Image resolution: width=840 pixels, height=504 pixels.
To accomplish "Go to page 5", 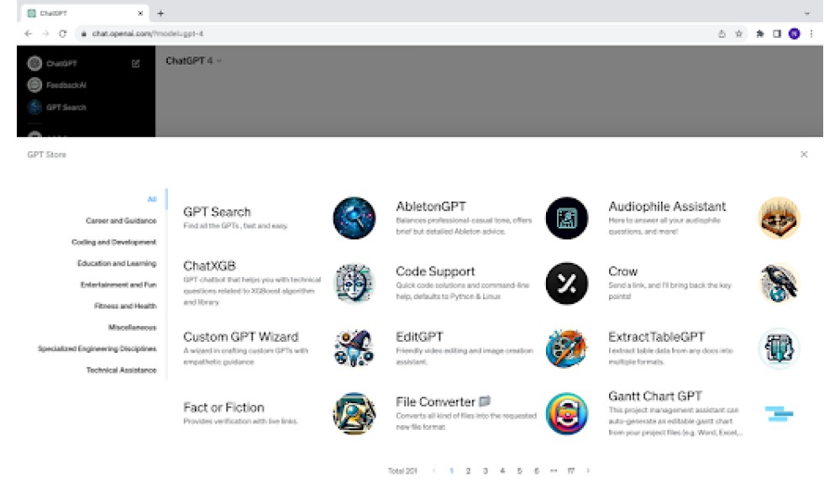I will coord(520,470).
